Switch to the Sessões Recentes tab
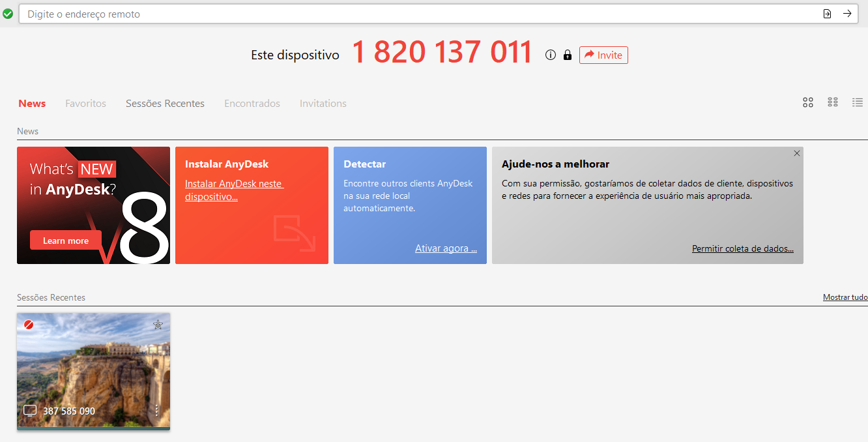The height and width of the screenshot is (442, 868). coord(165,104)
